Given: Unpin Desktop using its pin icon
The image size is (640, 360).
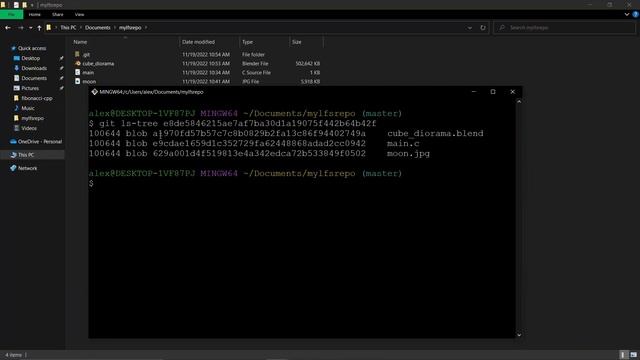Looking at the screenshot, I should click(x=61, y=58).
